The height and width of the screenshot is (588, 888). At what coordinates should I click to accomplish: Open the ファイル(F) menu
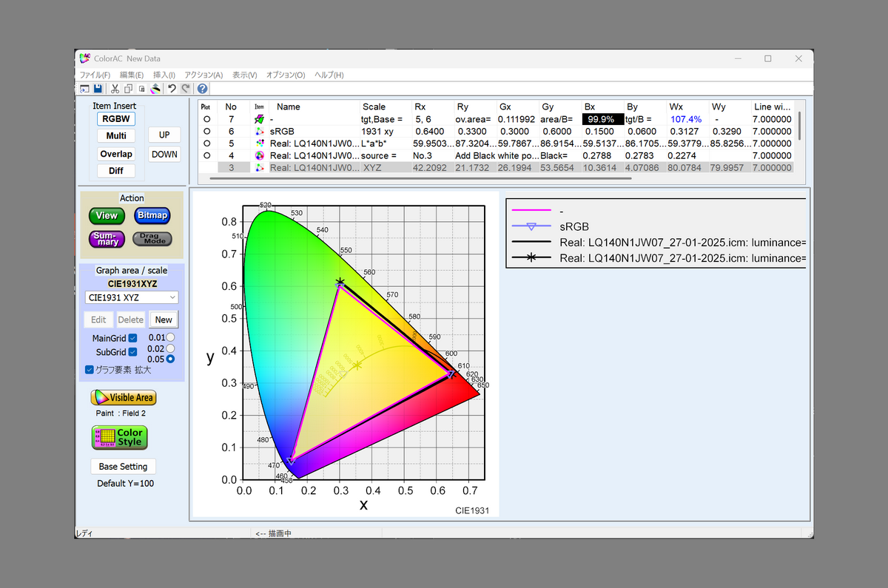[95, 75]
